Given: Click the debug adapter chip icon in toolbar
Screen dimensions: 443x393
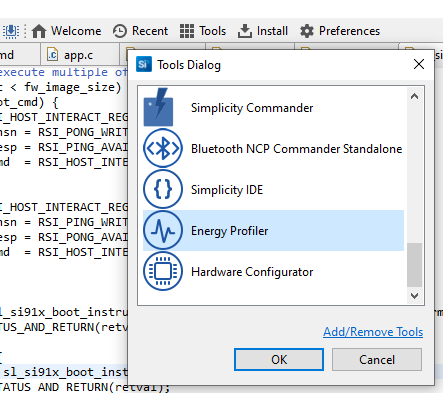Looking at the screenshot, I should click(x=11, y=31).
